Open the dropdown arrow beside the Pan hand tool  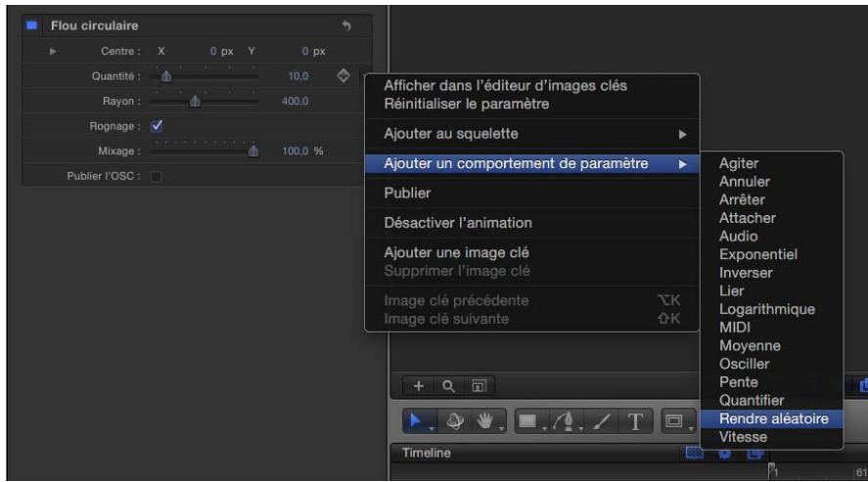[501, 428]
